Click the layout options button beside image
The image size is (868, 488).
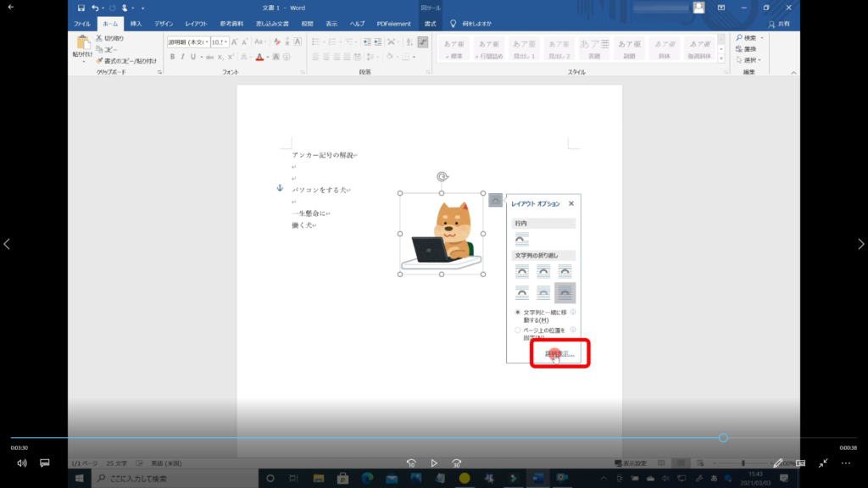pos(496,200)
